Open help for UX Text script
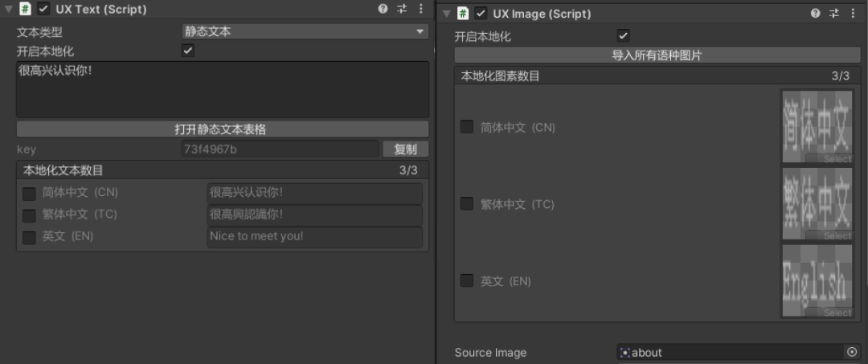 pyautogui.click(x=383, y=9)
